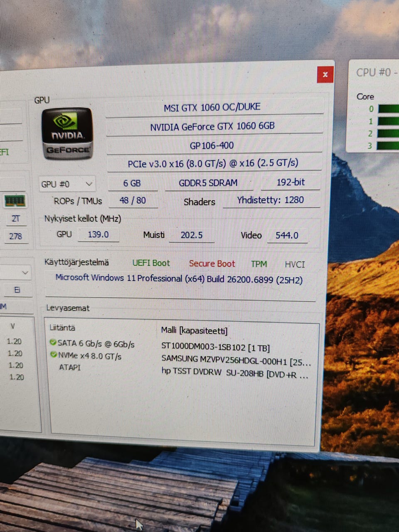399x532 pixels.
Task: Click the PCIe v3.0 x16 bus field
Action: pos(214,163)
